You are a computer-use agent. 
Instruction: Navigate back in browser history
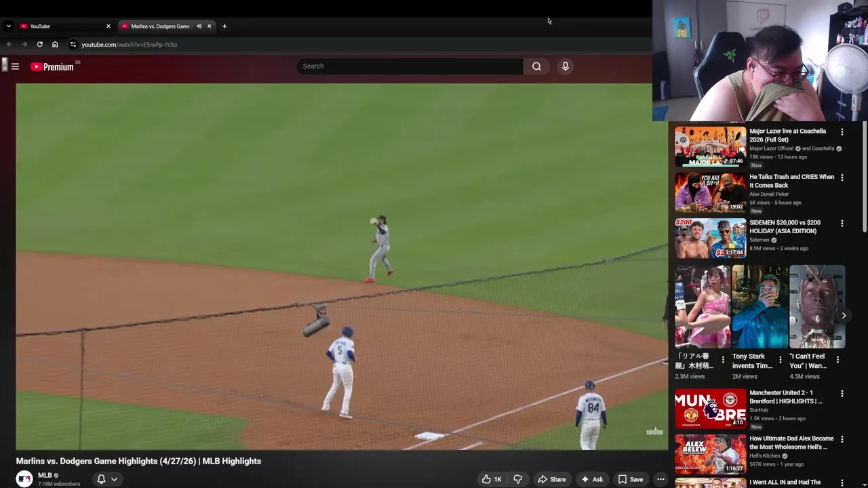coord(9,45)
